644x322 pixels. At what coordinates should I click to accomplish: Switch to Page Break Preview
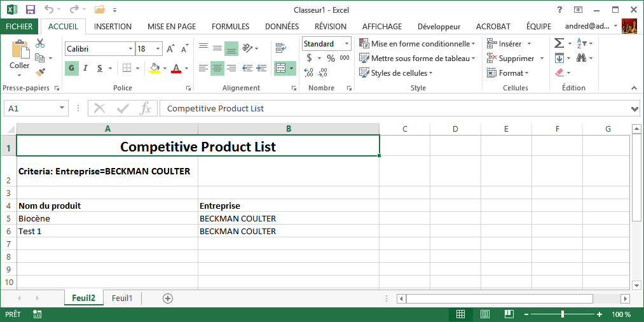point(509,314)
